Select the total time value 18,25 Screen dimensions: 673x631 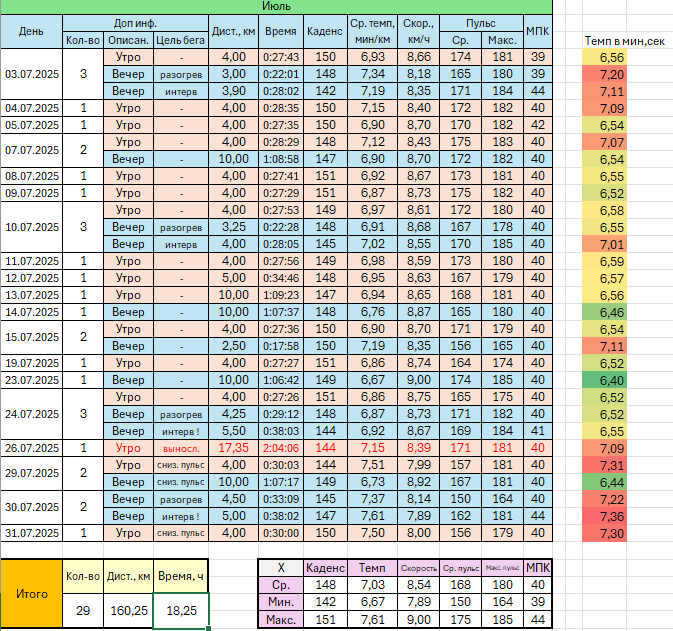click(181, 610)
